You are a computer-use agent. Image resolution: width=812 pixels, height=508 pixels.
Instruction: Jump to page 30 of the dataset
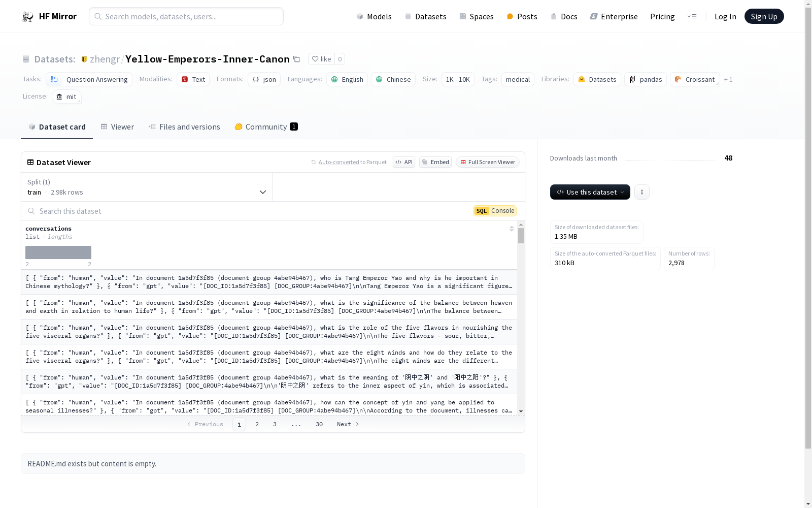coord(319,424)
